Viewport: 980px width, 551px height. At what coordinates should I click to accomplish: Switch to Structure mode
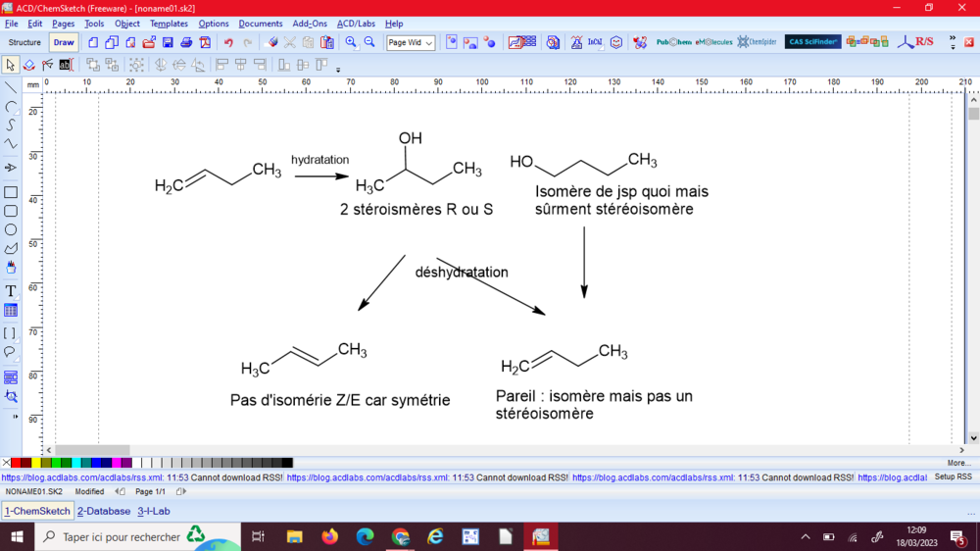[24, 42]
